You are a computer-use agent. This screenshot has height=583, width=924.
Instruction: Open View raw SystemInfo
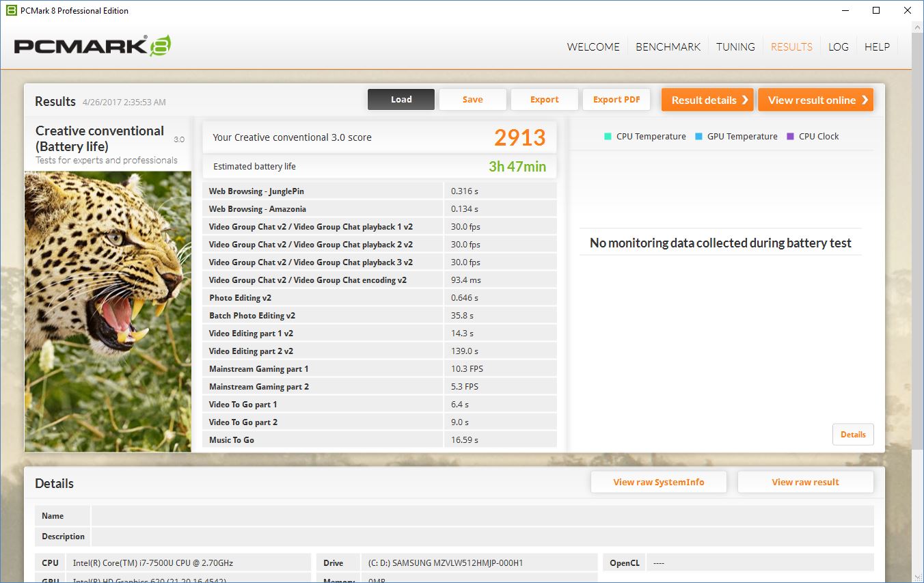[x=658, y=482]
